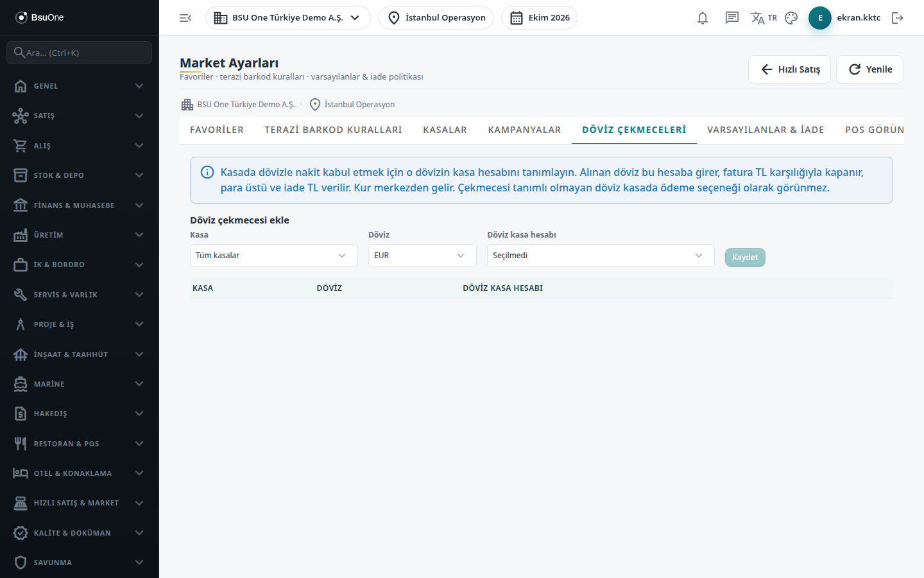This screenshot has width=924, height=578.
Task: Click the ALIŞ shopping cart icon
Action: 21,146
